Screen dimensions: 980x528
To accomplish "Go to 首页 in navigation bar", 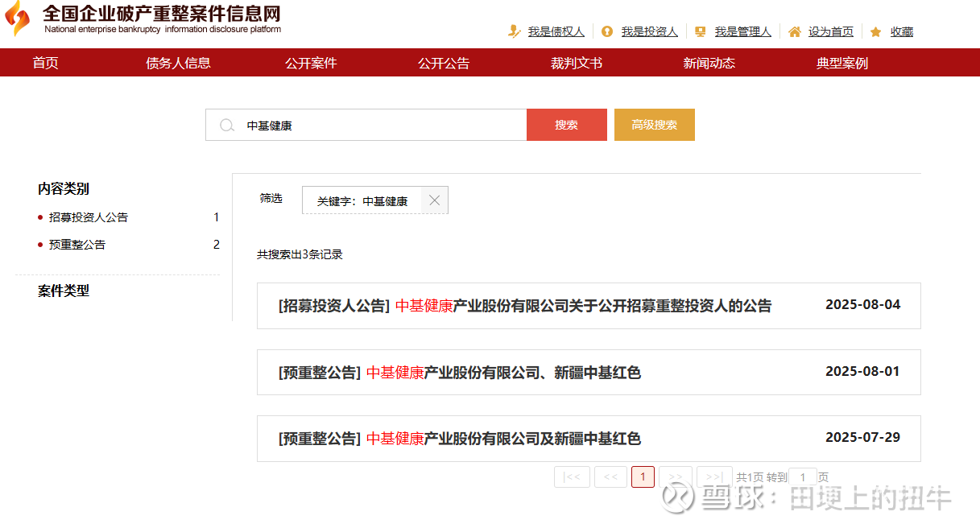I will click(46, 63).
